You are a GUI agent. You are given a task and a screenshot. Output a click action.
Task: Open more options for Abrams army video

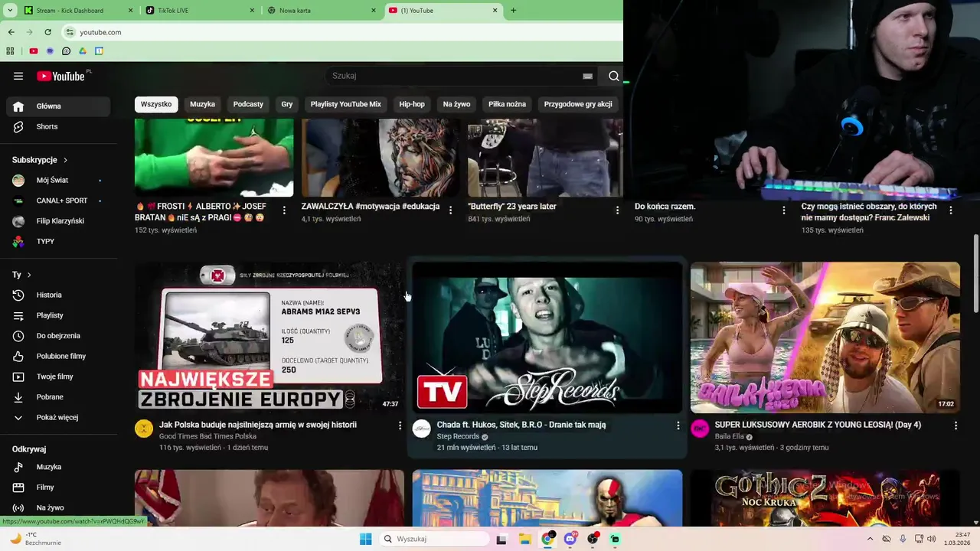coord(400,425)
